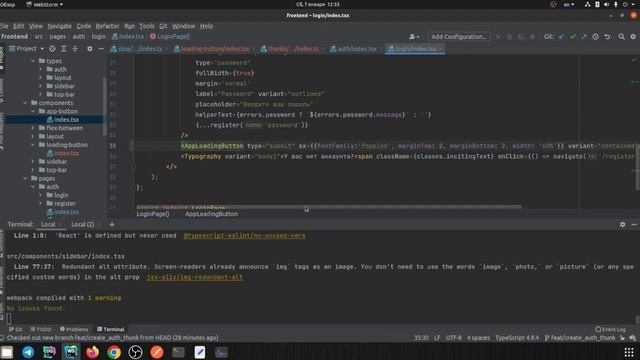Follow the @typescript-eslint/no-unused-vars link
This screenshot has height=360, width=640.
pos(244,236)
